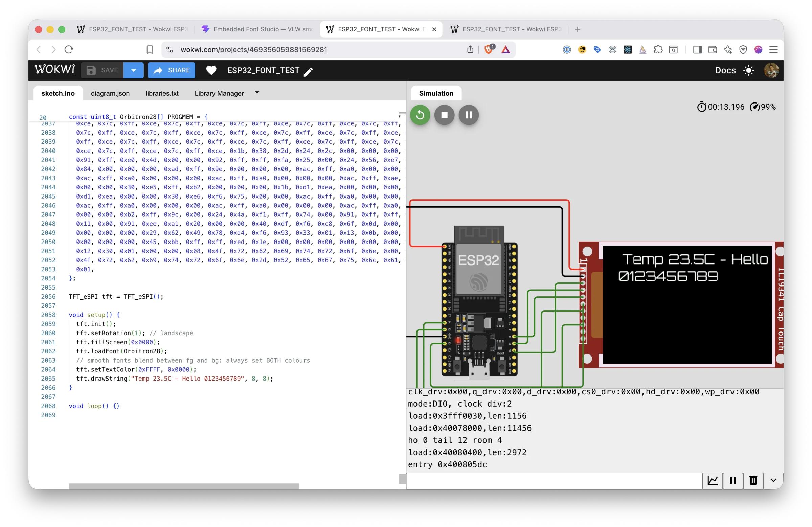Open the emoji face extension icon
This screenshot has height=527, width=812.
582,50
